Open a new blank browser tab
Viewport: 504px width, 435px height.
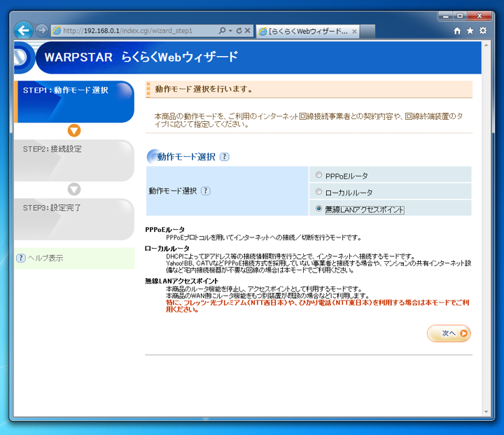point(367,32)
